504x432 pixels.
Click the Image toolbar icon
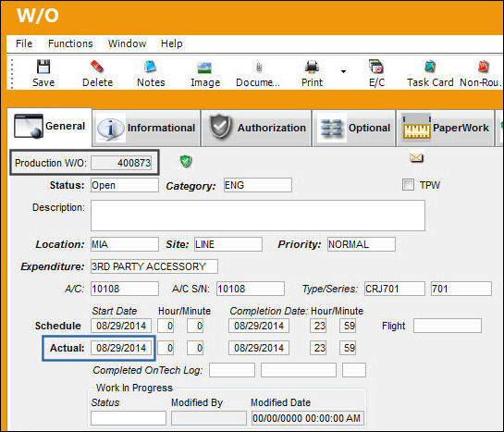pos(204,68)
